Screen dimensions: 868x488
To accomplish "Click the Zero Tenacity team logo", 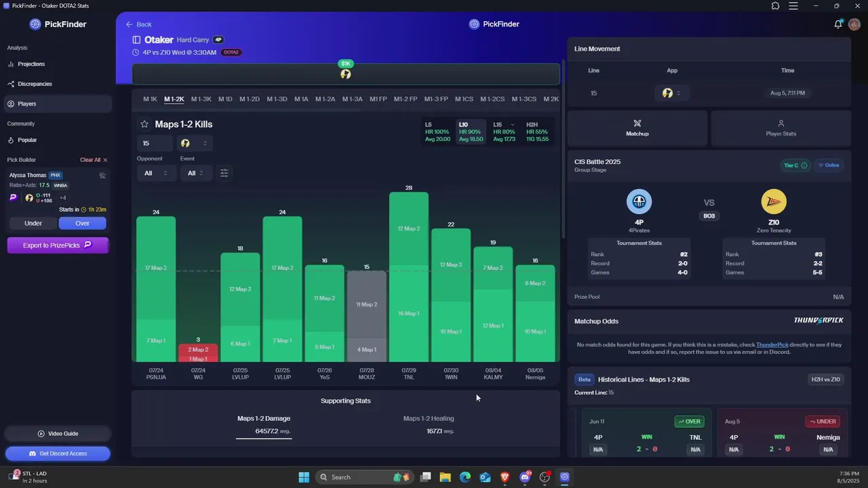I will pyautogui.click(x=774, y=201).
